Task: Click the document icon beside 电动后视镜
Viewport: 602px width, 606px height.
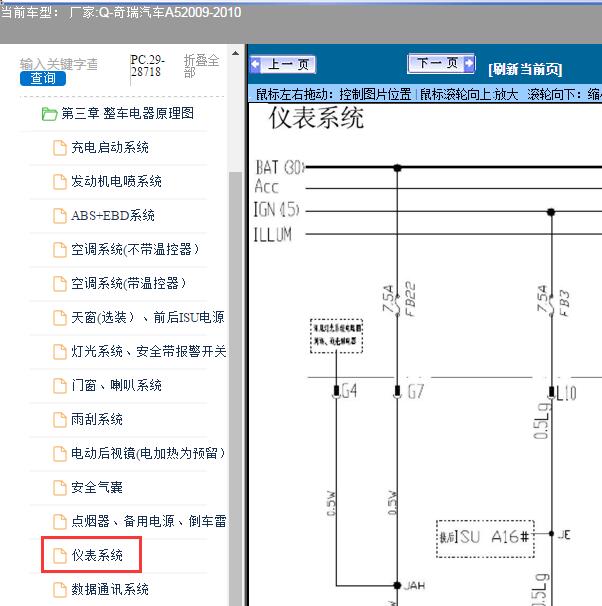Action: 60,454
